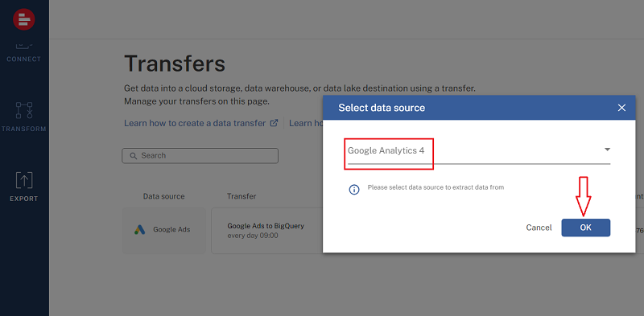Open the Transform section in the sidebar
This screenshot has height=316, width=644.
tap(24, 117)
